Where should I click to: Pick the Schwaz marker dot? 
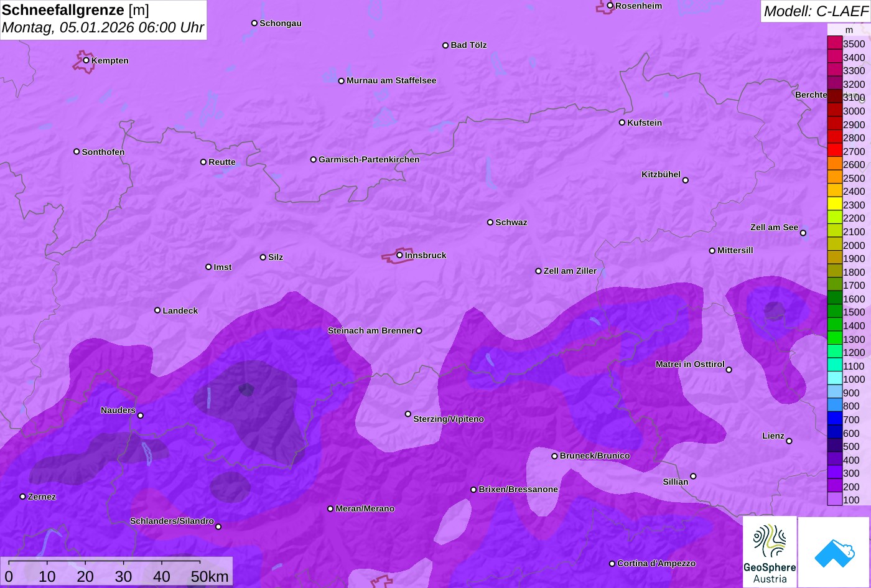coord(490,222)
